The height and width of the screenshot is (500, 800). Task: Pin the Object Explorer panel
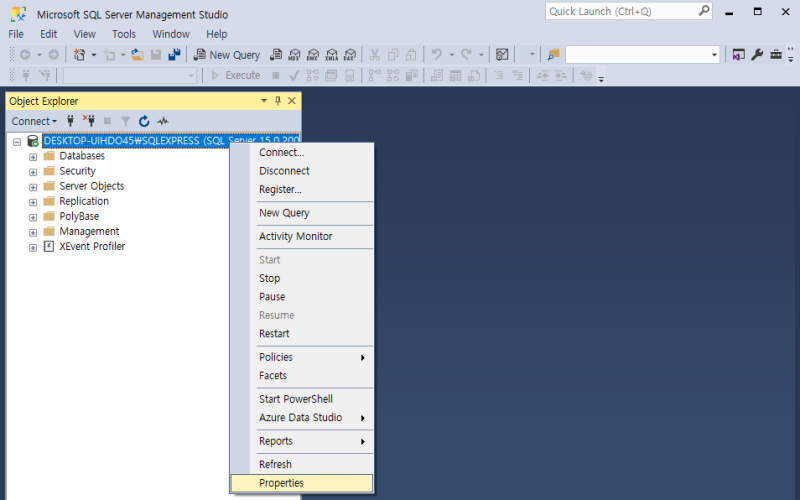(278, 101)
